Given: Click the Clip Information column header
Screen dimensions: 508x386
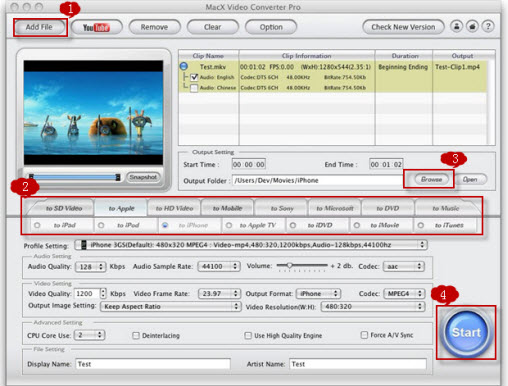Looking at the screenshot, I should click(307, 56).
